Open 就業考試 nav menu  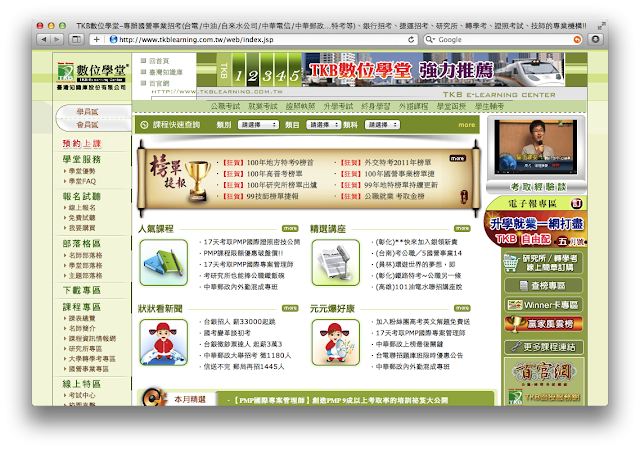pos(262,106)
